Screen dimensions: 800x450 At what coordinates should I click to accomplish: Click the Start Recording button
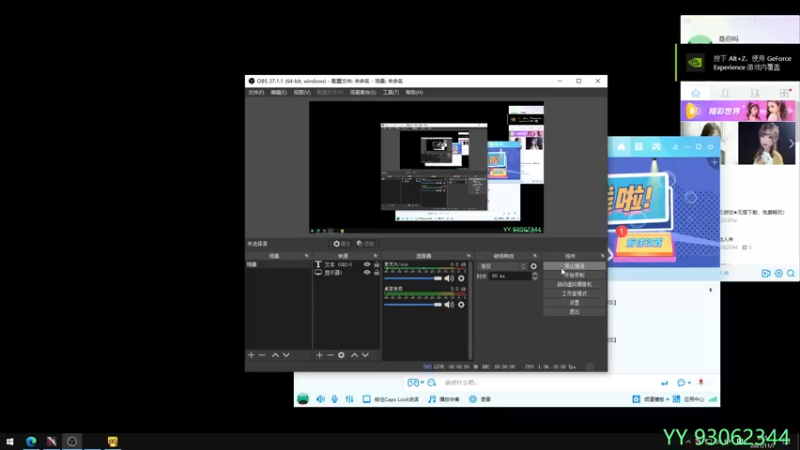click(x=574, y=275)
